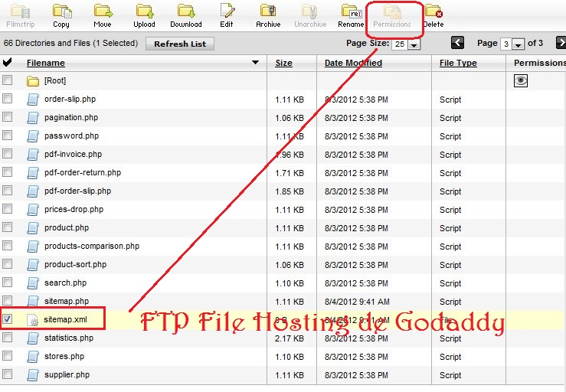Screen dimensions: 566x392
Task: Open the [Root] folder name
Action: coord(55,81)
